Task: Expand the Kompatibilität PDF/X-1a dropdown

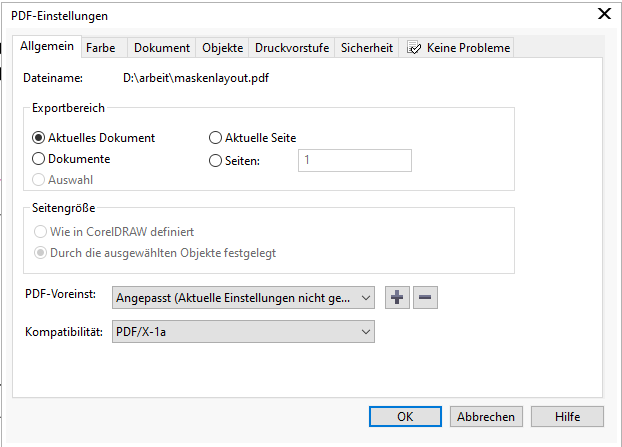Action: [243, 332]
